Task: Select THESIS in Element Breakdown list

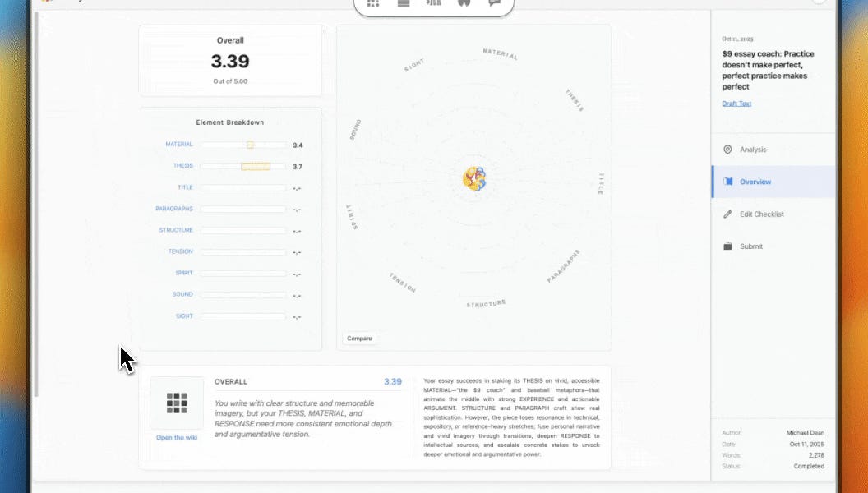Action: (x=182, y=165)
